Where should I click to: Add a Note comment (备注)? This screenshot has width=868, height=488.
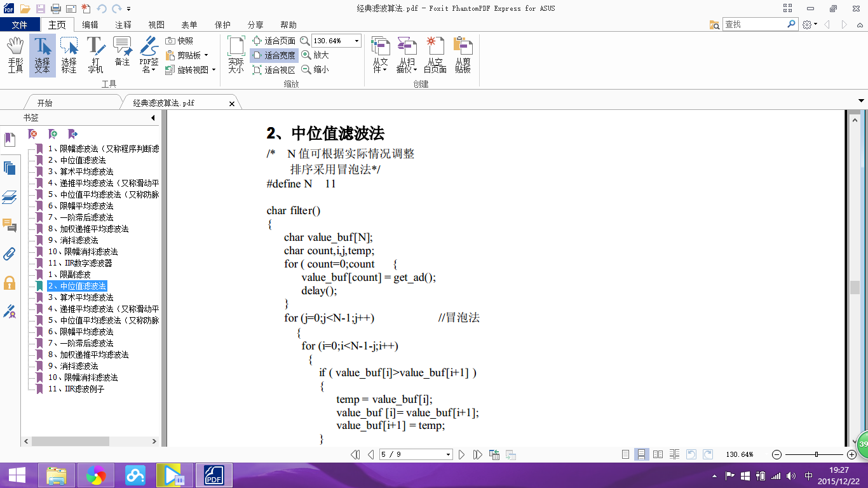click(122, 52)
